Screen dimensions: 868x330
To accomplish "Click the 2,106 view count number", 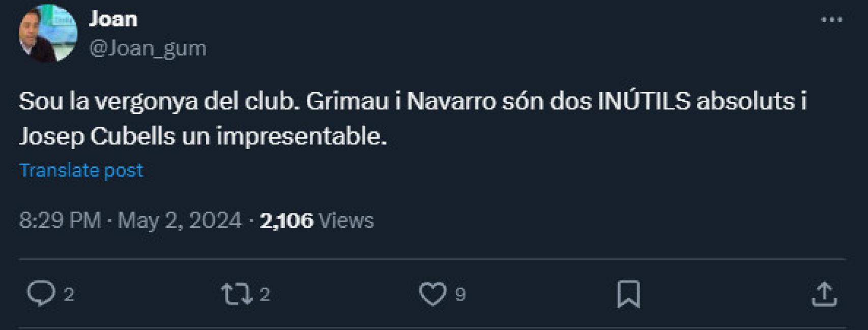I will click(286, 220).
